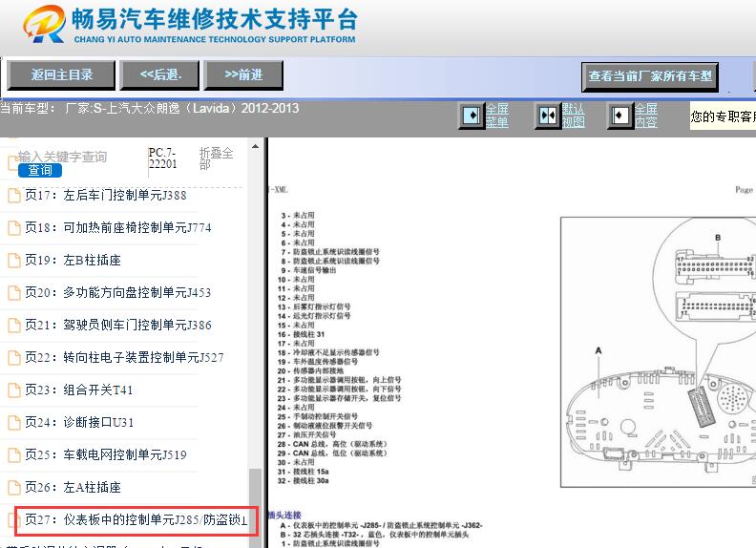Open 页21：驾驶员侧车门控制单元J386
Screen dimensions: 756x548
click(x=118, y=326)
